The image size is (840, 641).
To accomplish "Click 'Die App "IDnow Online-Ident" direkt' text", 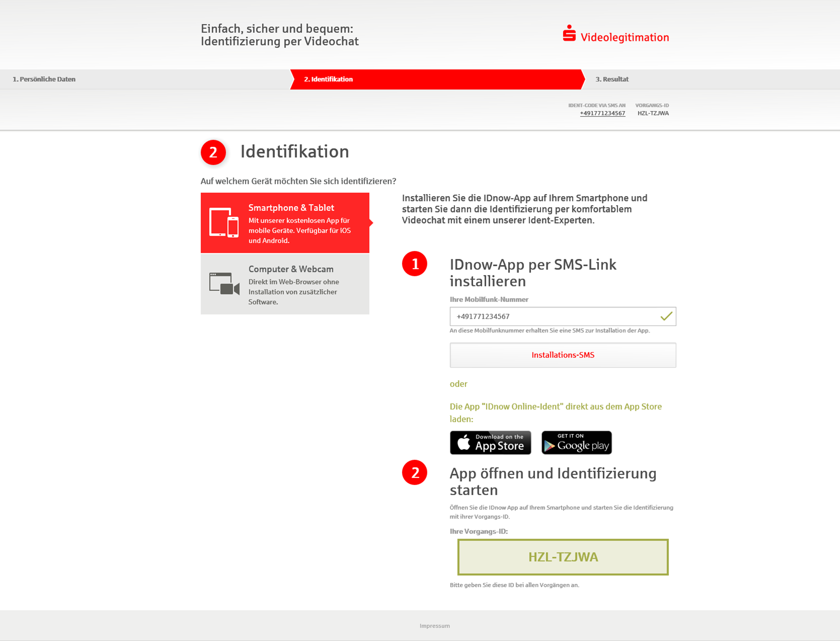I will click(556, 413).
